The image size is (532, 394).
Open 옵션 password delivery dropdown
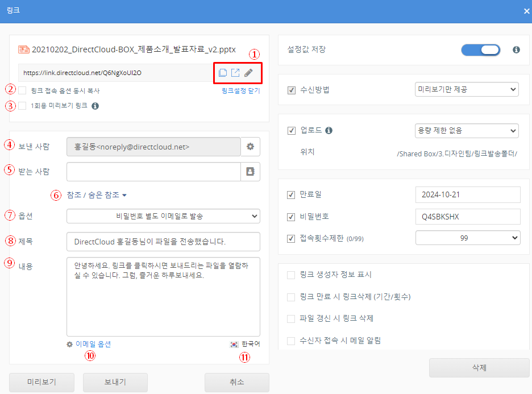[163, 216]
